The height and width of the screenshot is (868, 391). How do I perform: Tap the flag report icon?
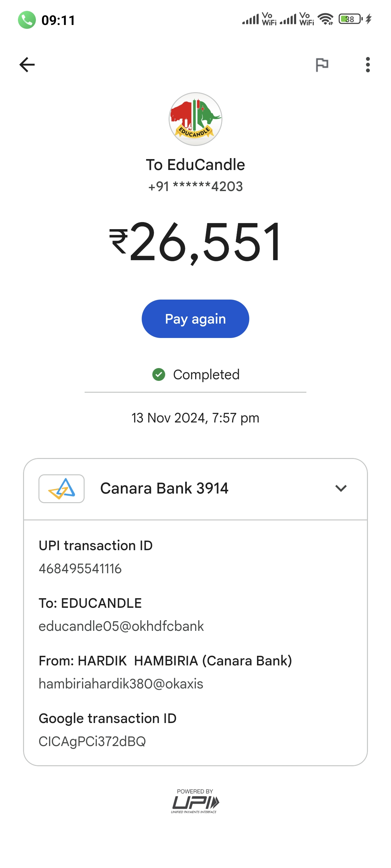pyautogui.click(x=322, y=65)
